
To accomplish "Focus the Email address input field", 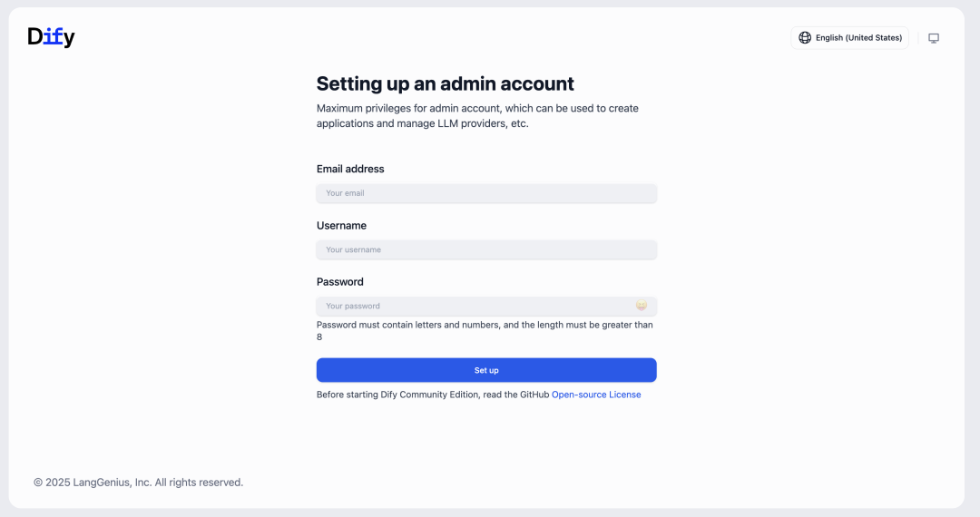I will 486,193.
